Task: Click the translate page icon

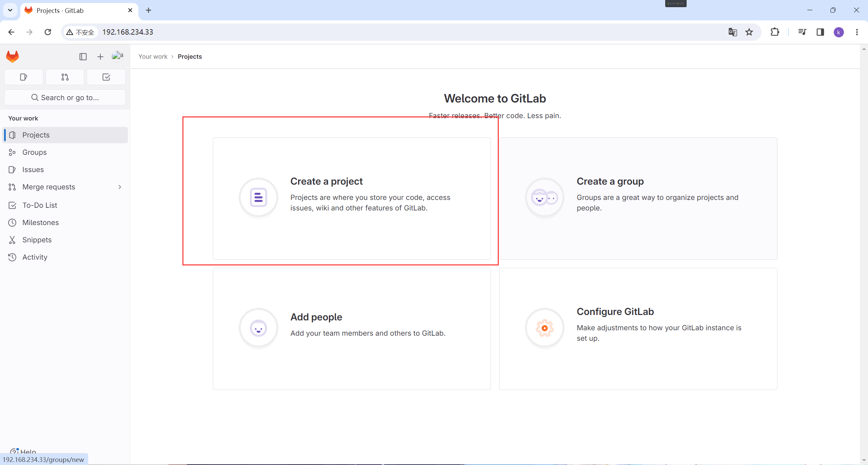Action: pos(732,32)
